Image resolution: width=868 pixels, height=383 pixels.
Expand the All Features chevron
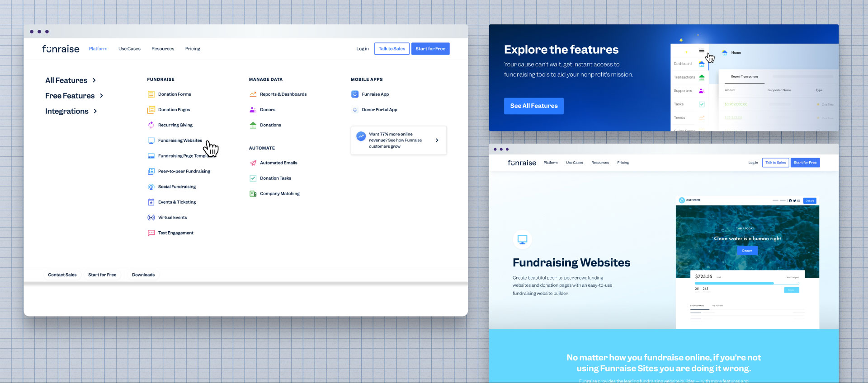(x=94, y=80)
